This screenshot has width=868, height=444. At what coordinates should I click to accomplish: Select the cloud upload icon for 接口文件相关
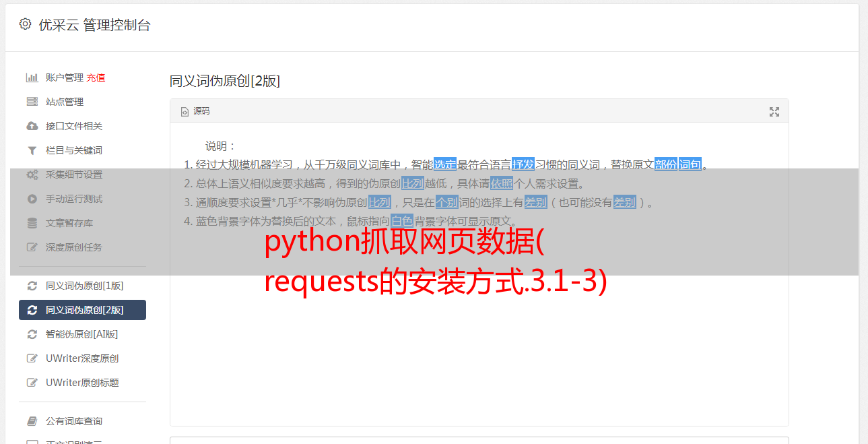pyautogui.click(x=32, y=126)
